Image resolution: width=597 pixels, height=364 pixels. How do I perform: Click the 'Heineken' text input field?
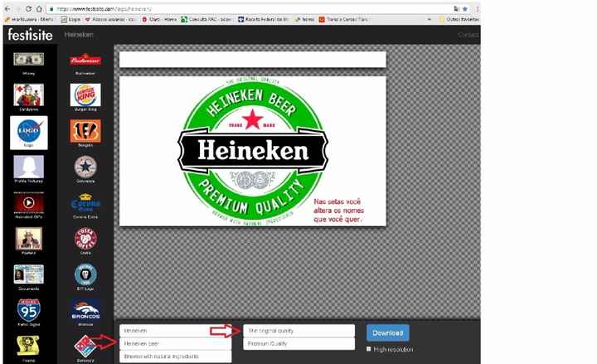[x=175, y=331]
